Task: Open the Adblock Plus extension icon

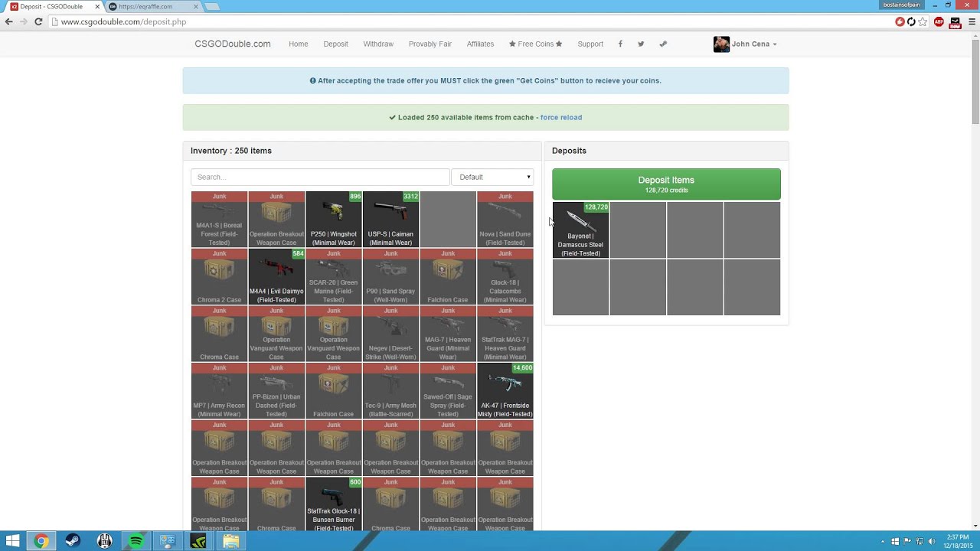Action: pyautogui.click(x=939, y=21)
